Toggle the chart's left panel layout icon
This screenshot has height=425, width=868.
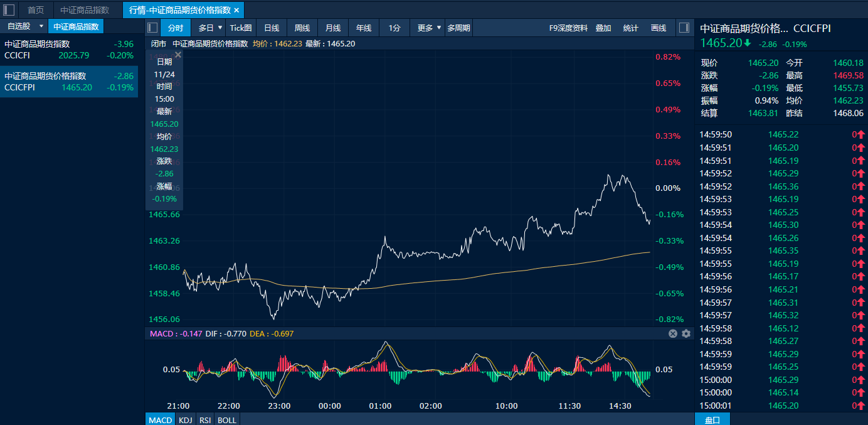[x=152, y=28]
